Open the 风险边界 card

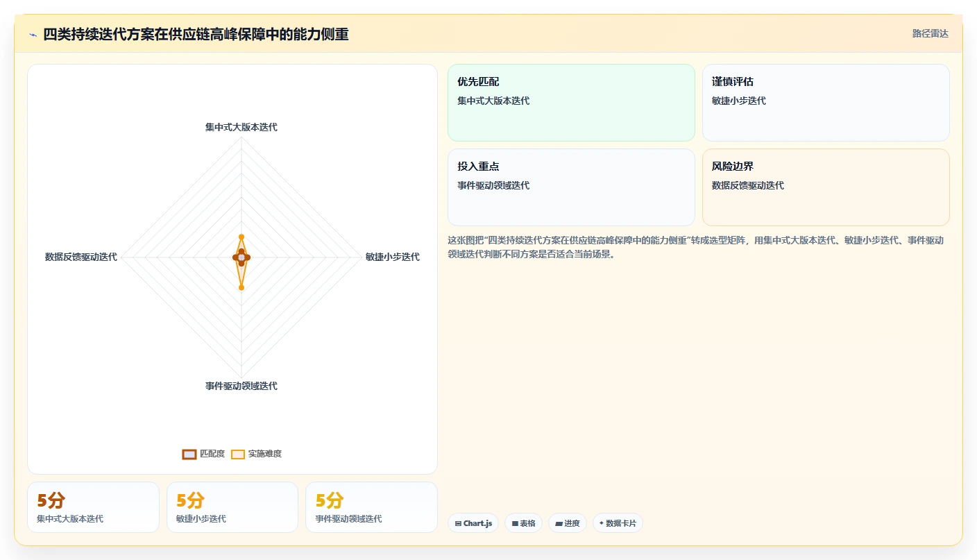tap(826, 187)
